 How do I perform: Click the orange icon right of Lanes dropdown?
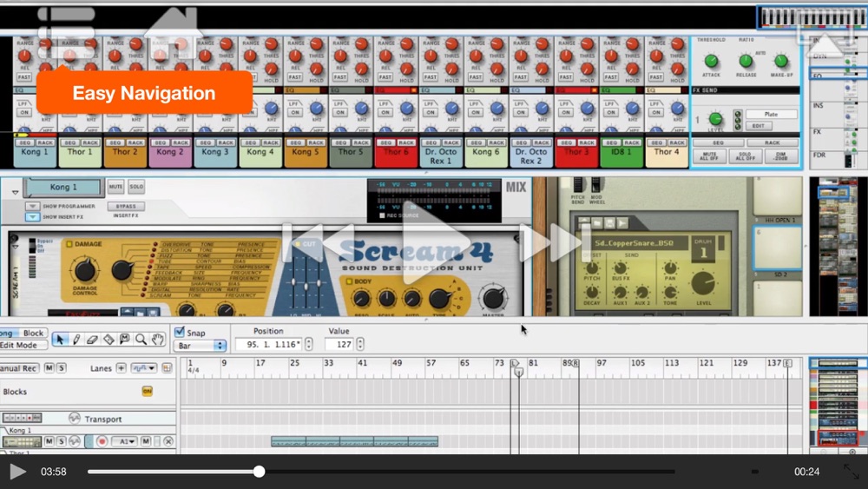[x=167, y=367]
